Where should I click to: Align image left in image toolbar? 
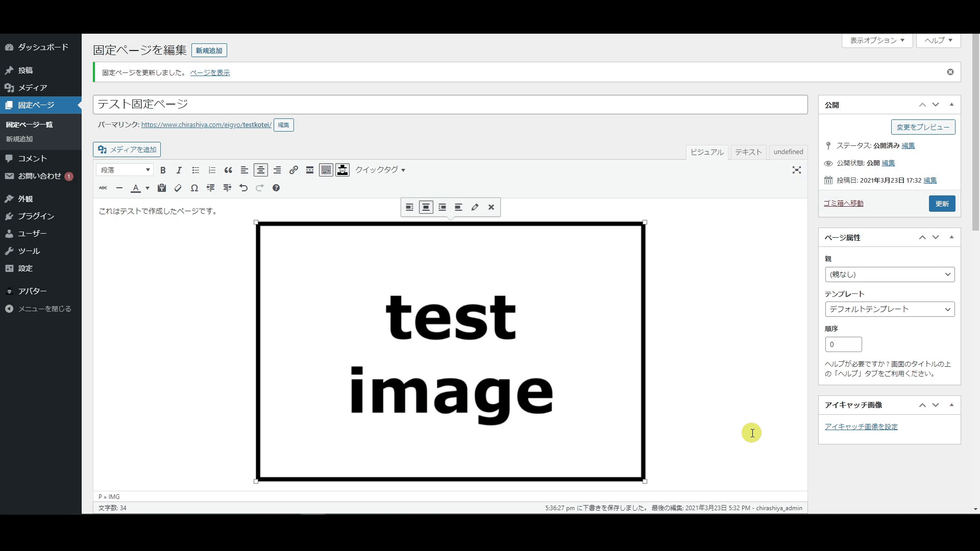coord(410,207)
